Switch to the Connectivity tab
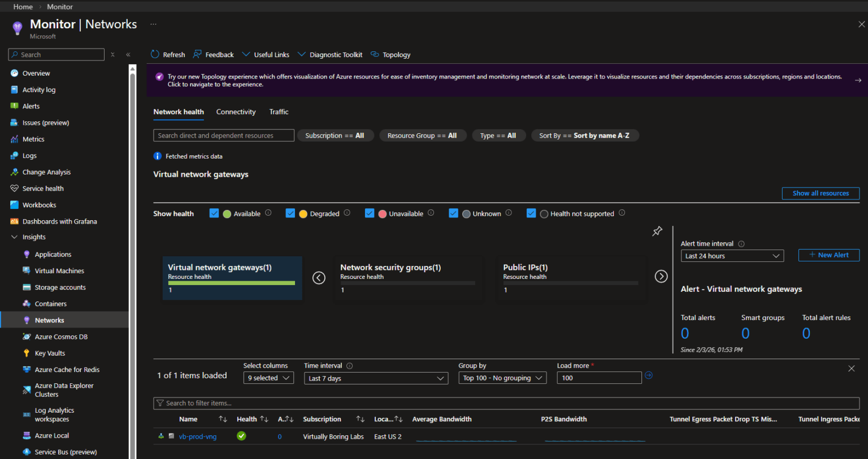The height and width of the screenshot is (459, 868). (236, 112)
